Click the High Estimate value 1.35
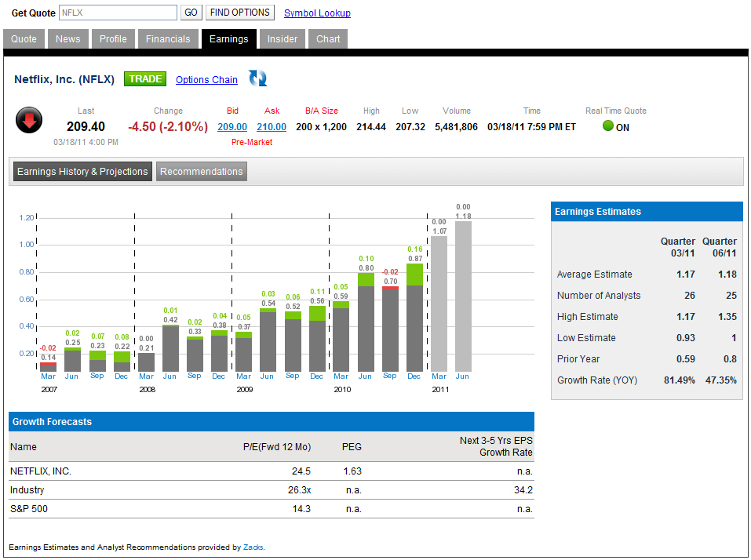The width and height of the screenshot is (751, 560). [727, 316]
